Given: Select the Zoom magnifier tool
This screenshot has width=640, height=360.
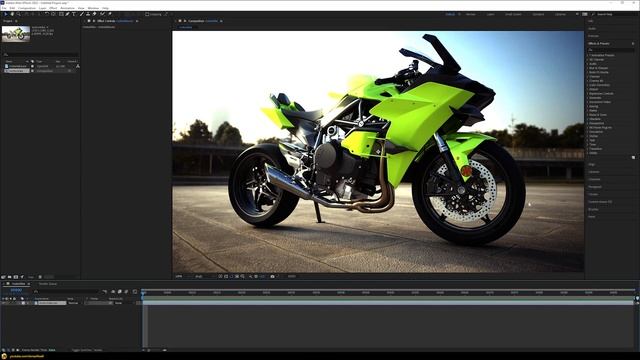Looking at the screenshot, I should pos(18,14).
